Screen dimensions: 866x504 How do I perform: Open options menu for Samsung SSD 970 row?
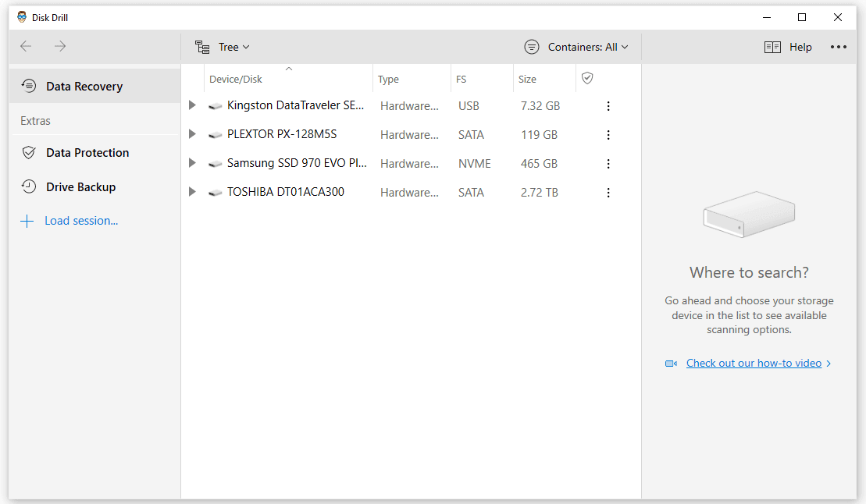click(608, 163)
